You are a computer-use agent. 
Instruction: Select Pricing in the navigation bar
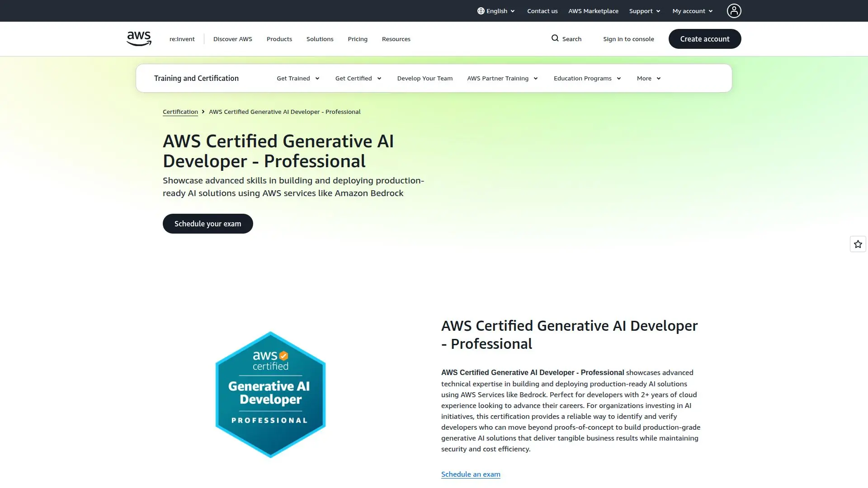coord(358,39)
